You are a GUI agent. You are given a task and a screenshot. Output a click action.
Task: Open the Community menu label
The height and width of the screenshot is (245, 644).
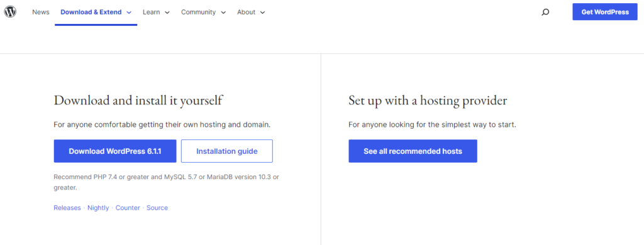198,12
